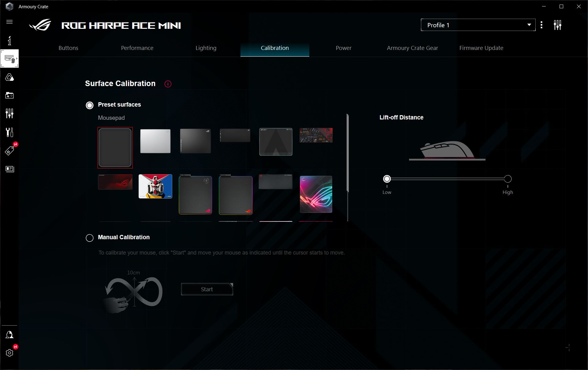Image resolution: width=588 pixels, height=370 pixels.
Task: Switch to the Lighting tab
Action: (206, 48)
